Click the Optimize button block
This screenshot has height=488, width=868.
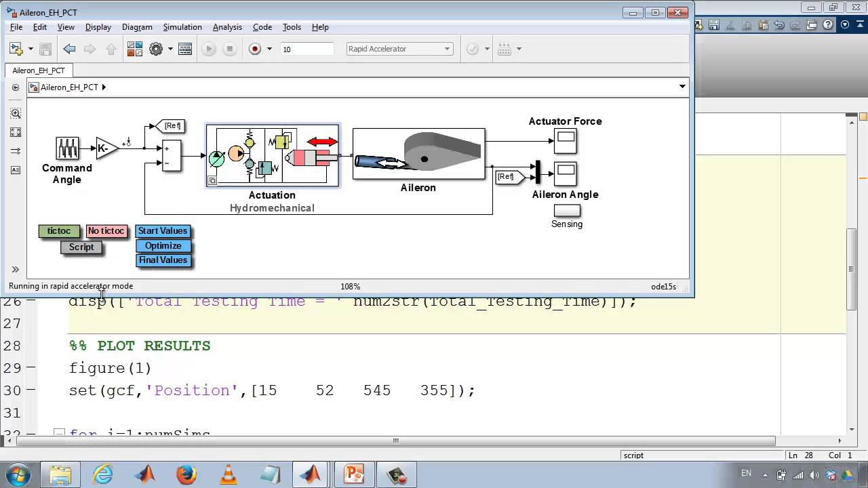[x=163, y=246]
